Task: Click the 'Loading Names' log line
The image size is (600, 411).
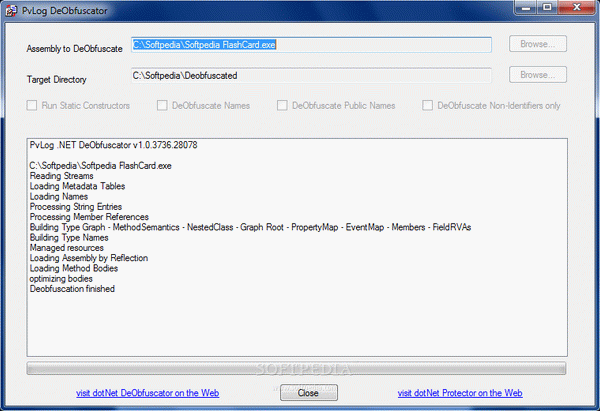Action: [x=59, y=197]
